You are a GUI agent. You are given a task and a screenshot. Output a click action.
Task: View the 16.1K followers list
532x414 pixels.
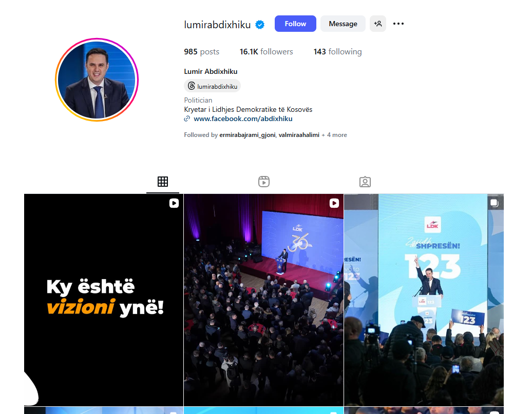tap(267, 51)
